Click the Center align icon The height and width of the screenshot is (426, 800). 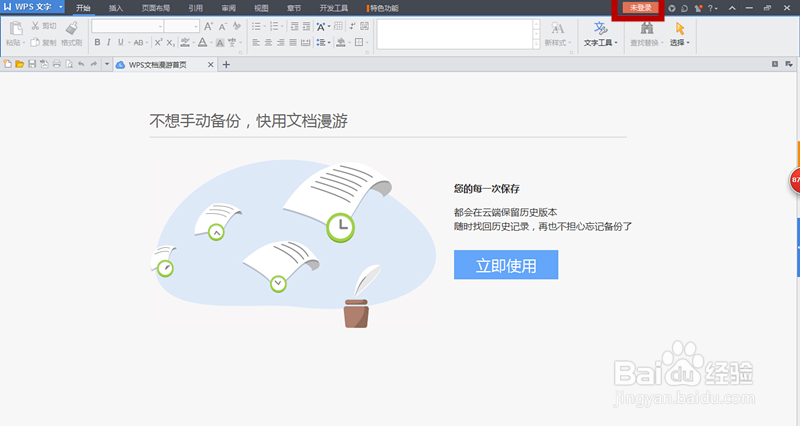click(x=268, y=42)
